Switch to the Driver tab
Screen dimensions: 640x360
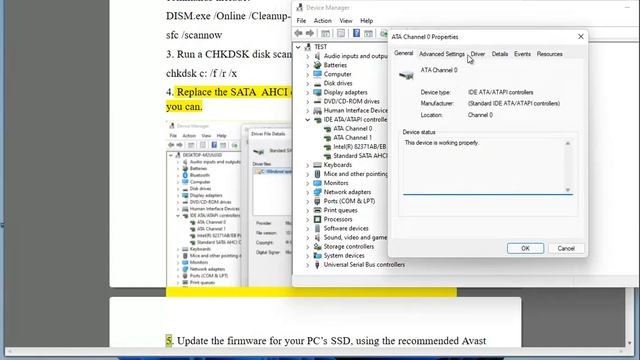coord(478,54)
